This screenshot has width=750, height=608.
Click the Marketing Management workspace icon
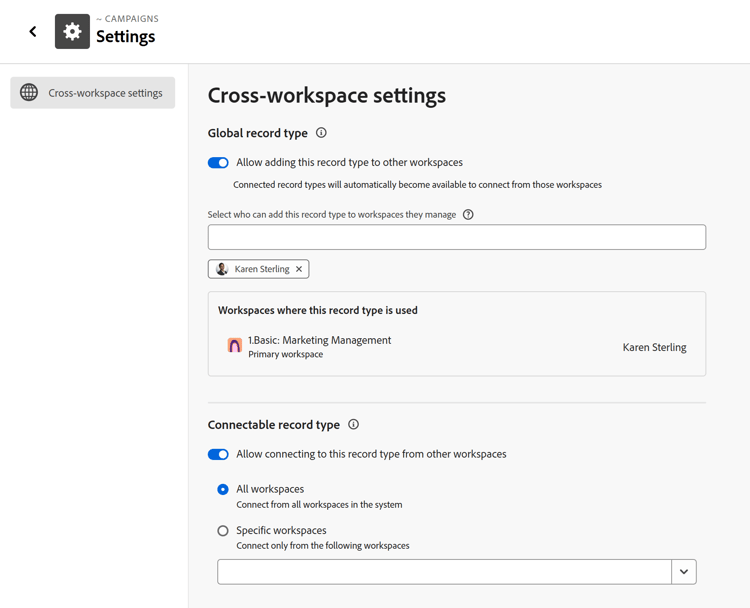[x=235, y=346]
